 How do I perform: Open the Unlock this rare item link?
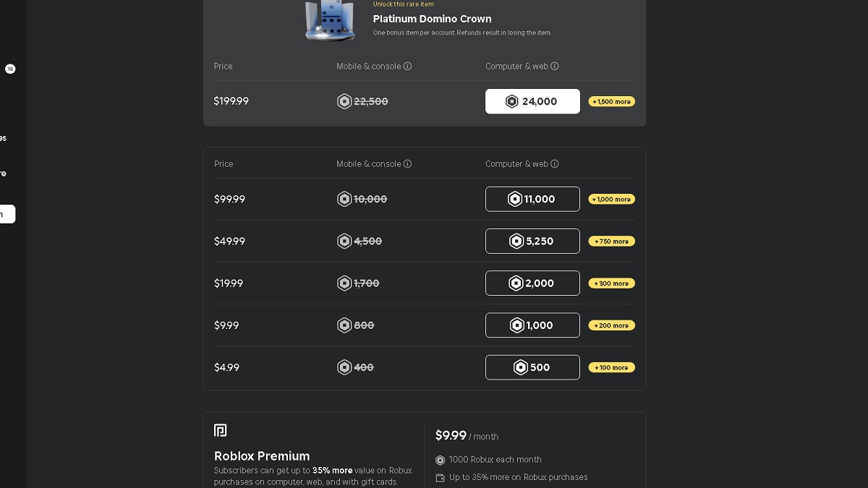tap(403, 4)
